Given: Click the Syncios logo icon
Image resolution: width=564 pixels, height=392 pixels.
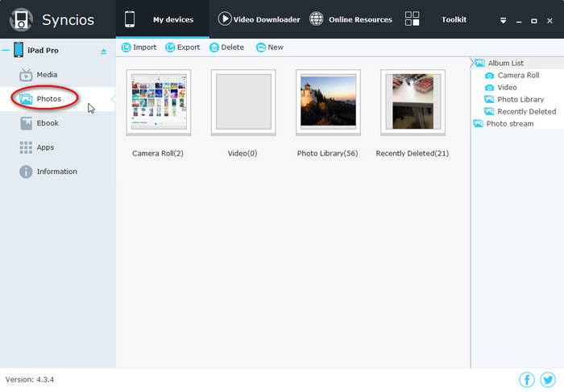Looking at the screenshot, I should point(21,19).
